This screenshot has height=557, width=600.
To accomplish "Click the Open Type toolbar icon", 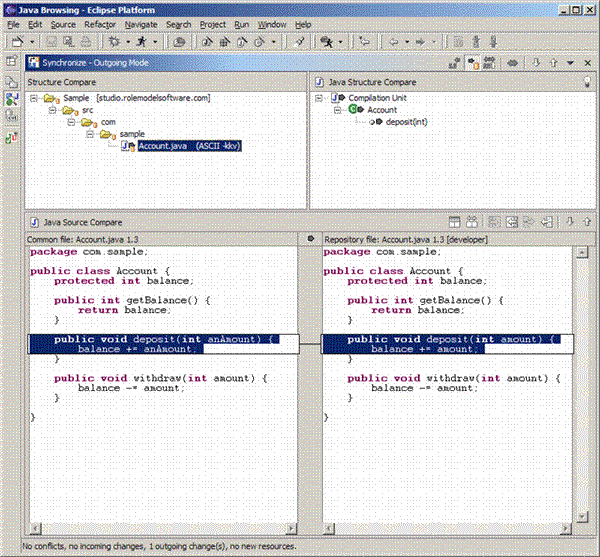I will (179, 42).
